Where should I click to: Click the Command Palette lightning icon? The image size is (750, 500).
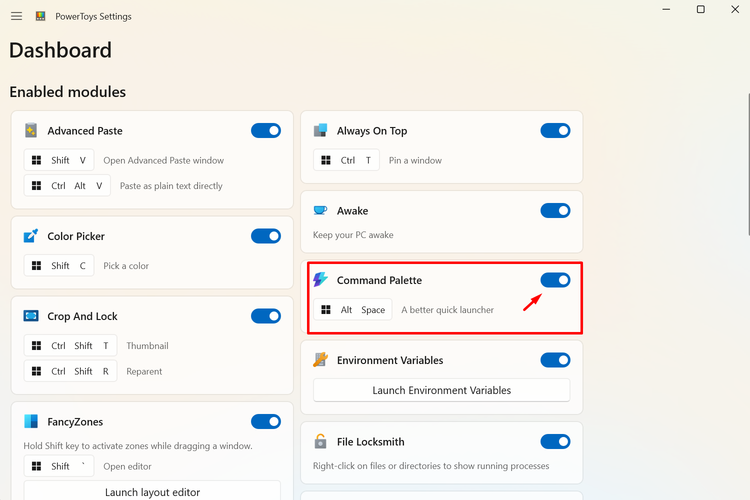320,279
